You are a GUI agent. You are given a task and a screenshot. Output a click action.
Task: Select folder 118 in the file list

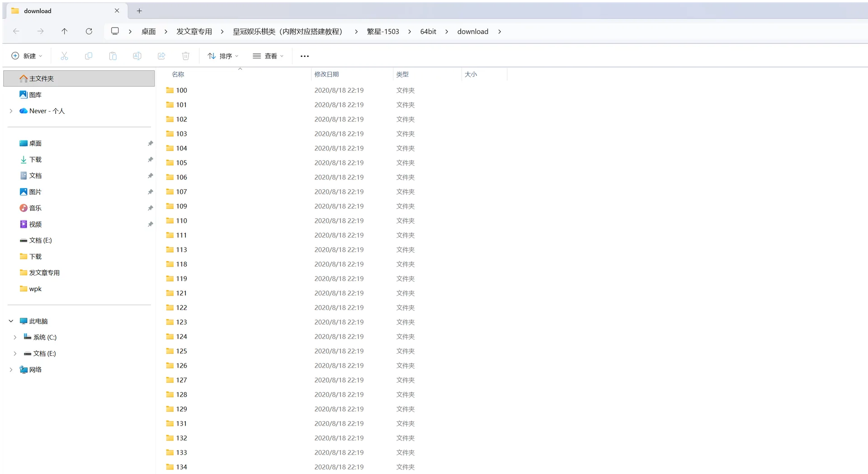click(x=181, y=264)
